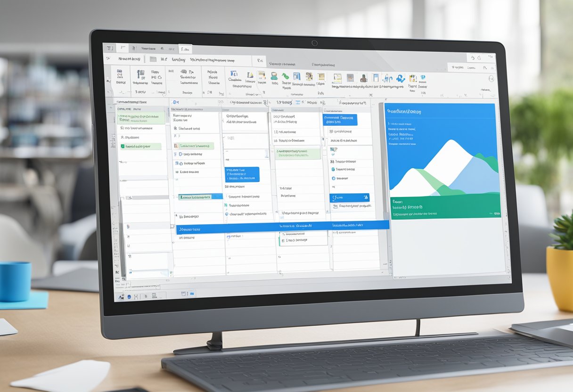This screenshot has width=573, height=392.
Task: Open the yellow and blue people icon
Action: coord(413,78)
